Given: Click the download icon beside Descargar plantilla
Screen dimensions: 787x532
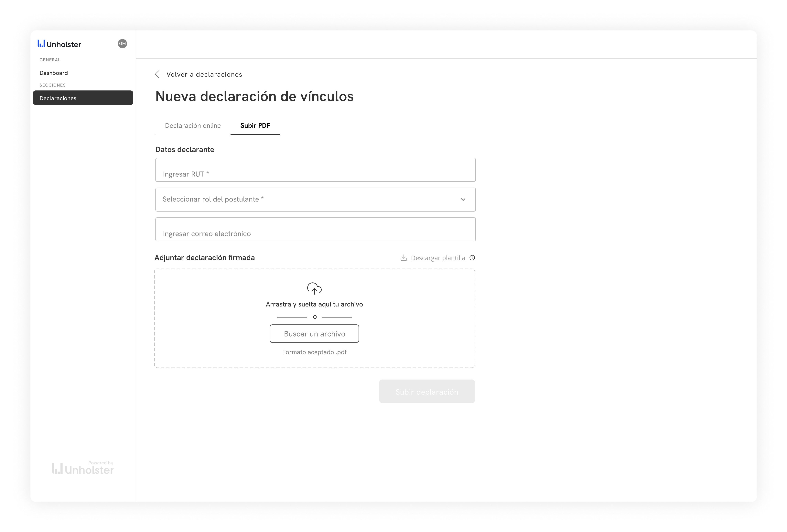Looking at the screenshot, I should 404,258.
